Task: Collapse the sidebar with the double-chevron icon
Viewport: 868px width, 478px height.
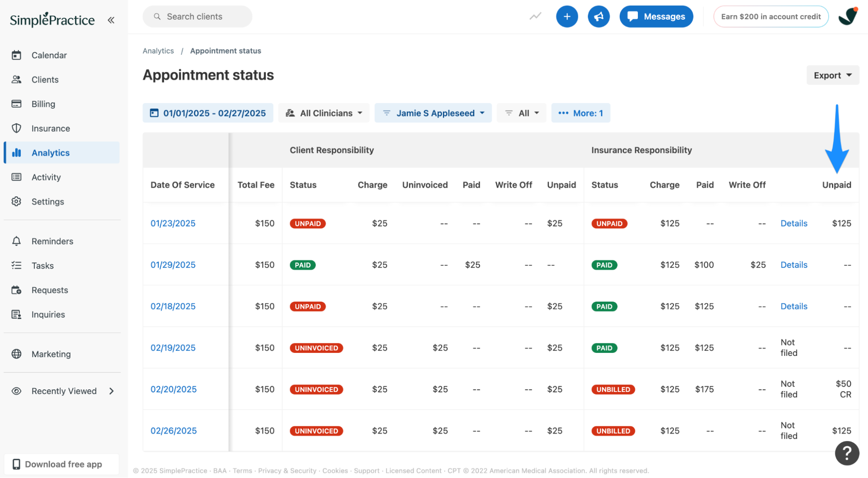Action: 111,20
